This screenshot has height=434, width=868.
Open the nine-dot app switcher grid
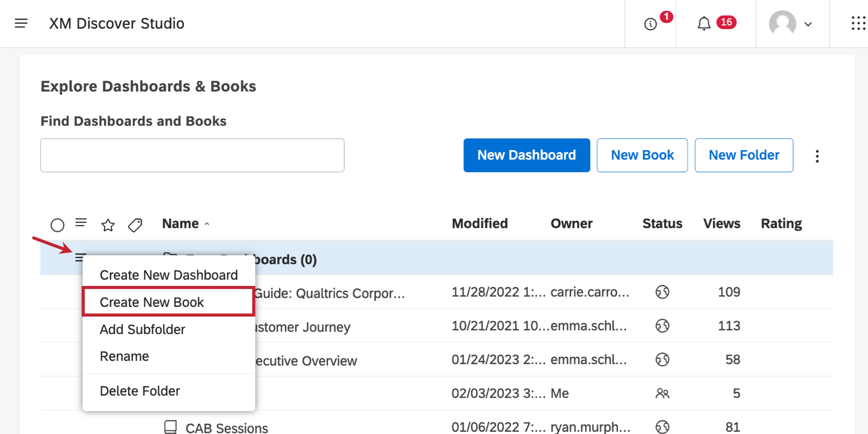[x=858, y=23]
